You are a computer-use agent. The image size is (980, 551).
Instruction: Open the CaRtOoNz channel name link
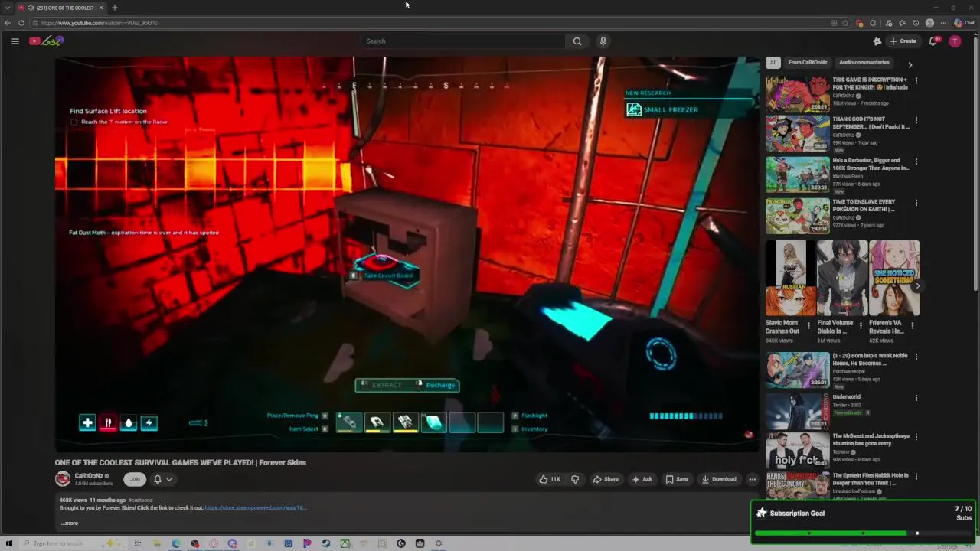[x=89, y=476]
